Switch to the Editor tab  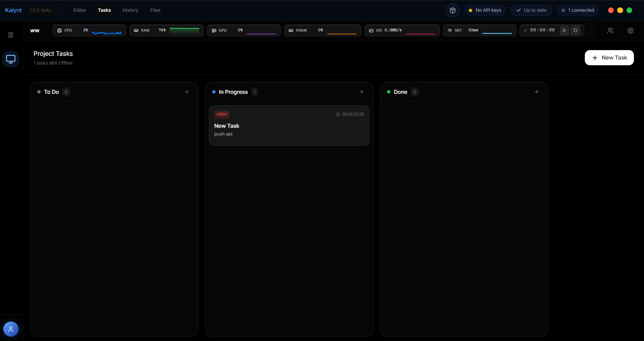pyautogui.click(x=79, y=10)
